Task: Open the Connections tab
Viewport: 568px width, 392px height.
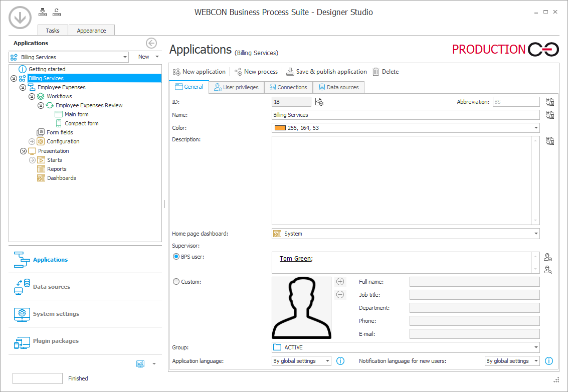Action: coord(288,87)
